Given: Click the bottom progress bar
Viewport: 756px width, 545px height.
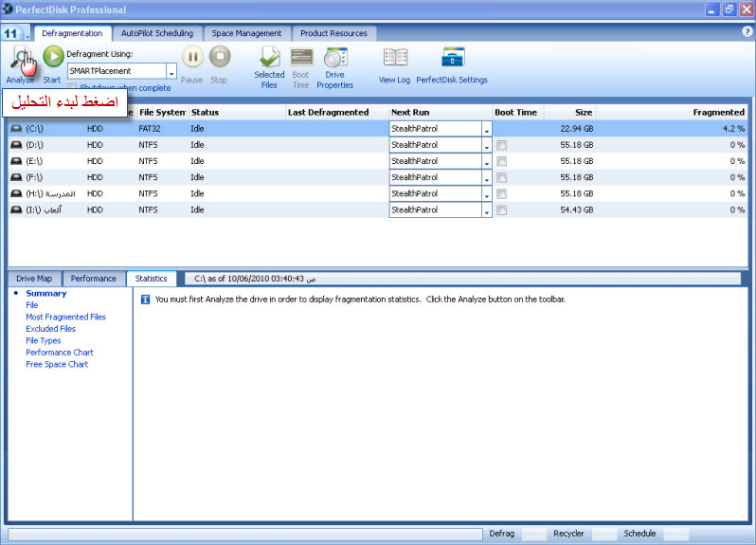Looking at the screenshot, I should 245,534.
